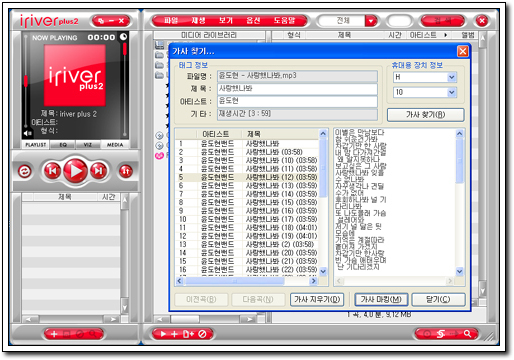The width and height of the screenshot is (514, 360).
Task: Click the results list horizontal scrollbar thumb
Action: 234,281
